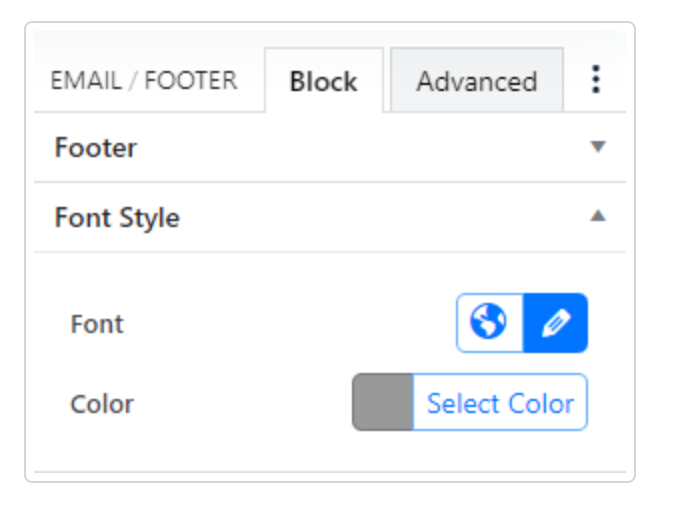Screen dimensions: 676x524
Task: Click the FOOTER breadcrumb text
Action: point(191,80)
